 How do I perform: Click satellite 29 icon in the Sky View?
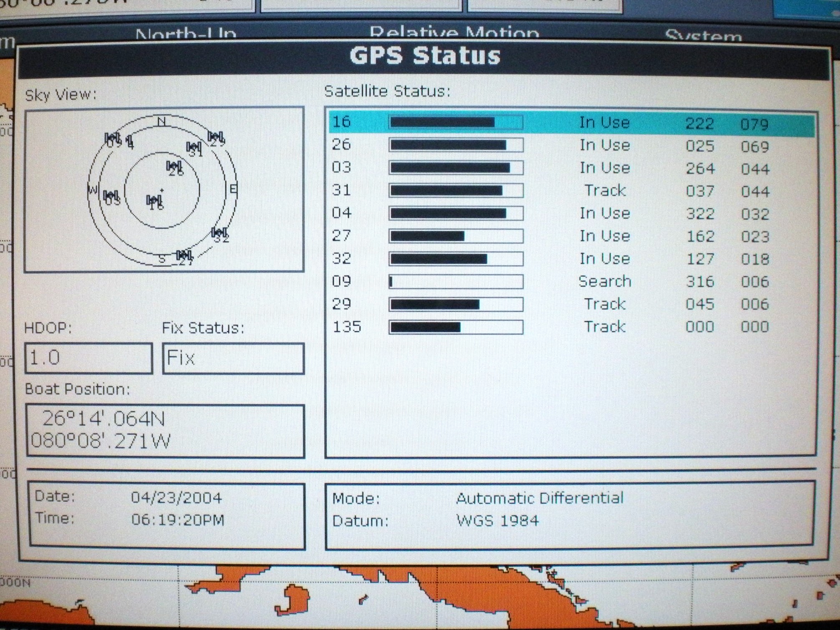coord(215,137)
